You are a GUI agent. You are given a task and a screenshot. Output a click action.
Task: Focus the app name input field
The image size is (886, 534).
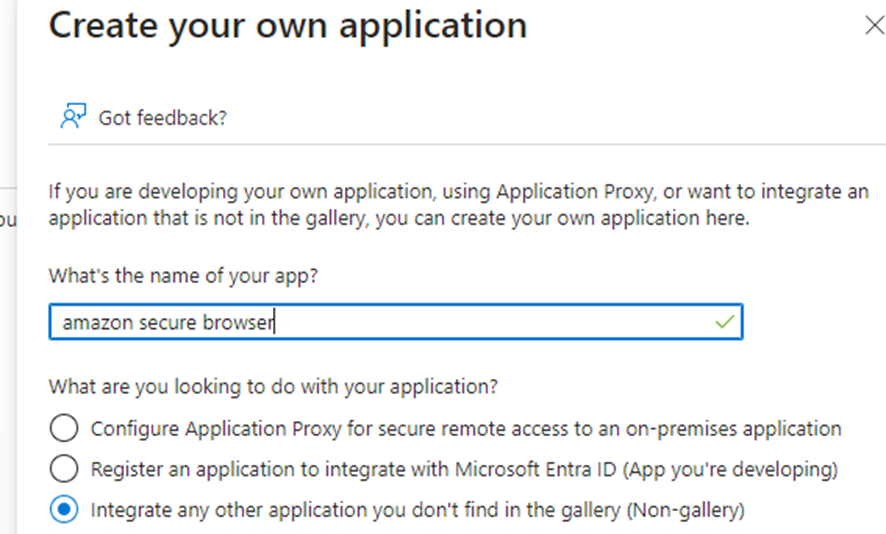click(x=396, y=322)
